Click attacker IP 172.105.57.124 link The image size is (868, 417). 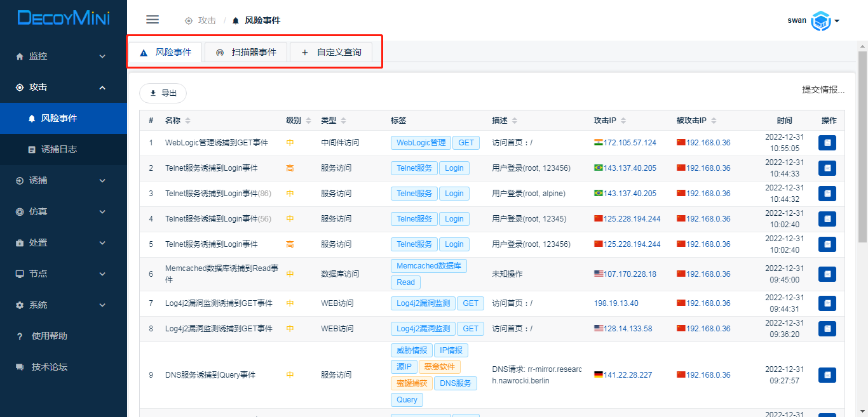(629, 143)
